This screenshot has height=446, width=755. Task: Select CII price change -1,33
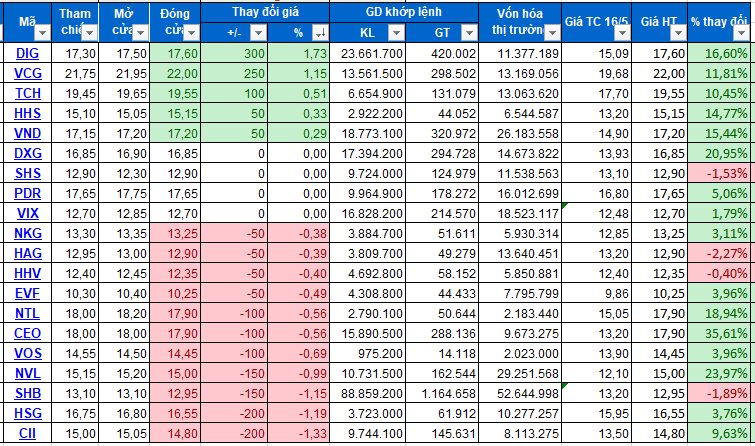(299, 433)
